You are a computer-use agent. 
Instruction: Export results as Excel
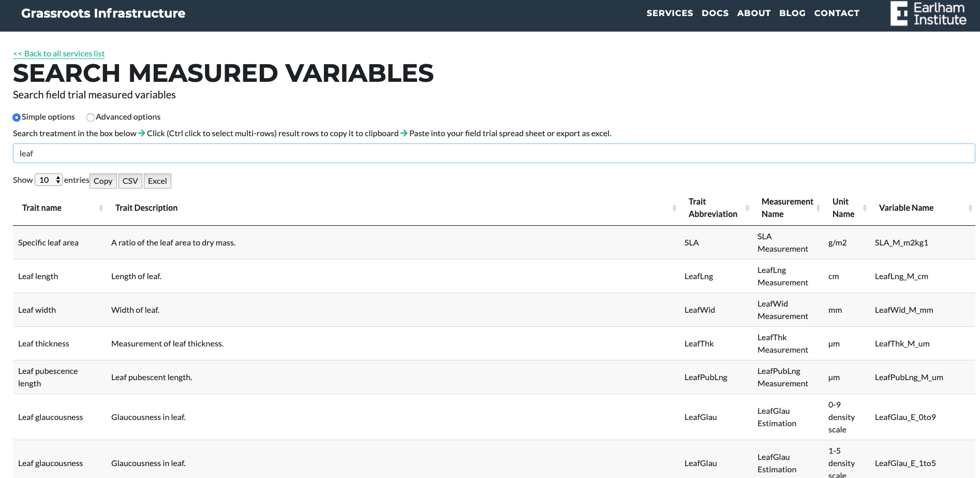tap(157, 181)
